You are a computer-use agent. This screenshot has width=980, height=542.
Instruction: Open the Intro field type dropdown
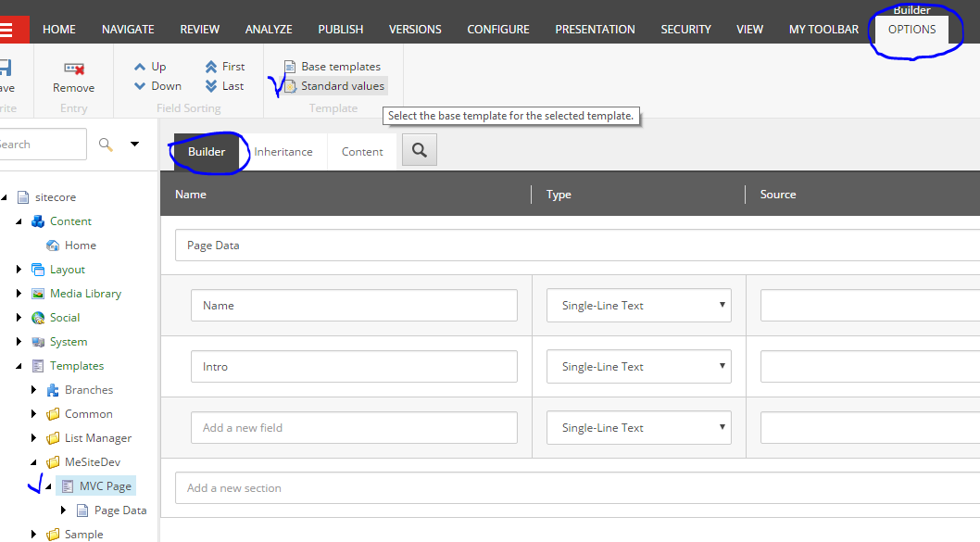click(639, 366)
